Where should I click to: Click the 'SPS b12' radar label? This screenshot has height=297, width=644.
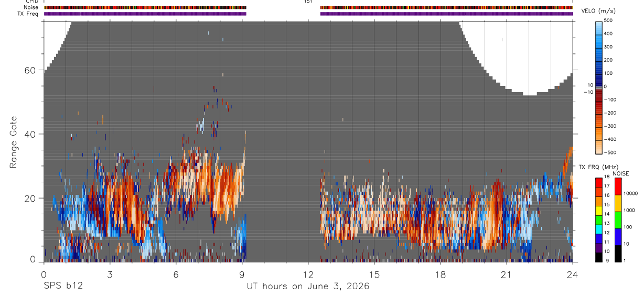[x=62, y=286]
